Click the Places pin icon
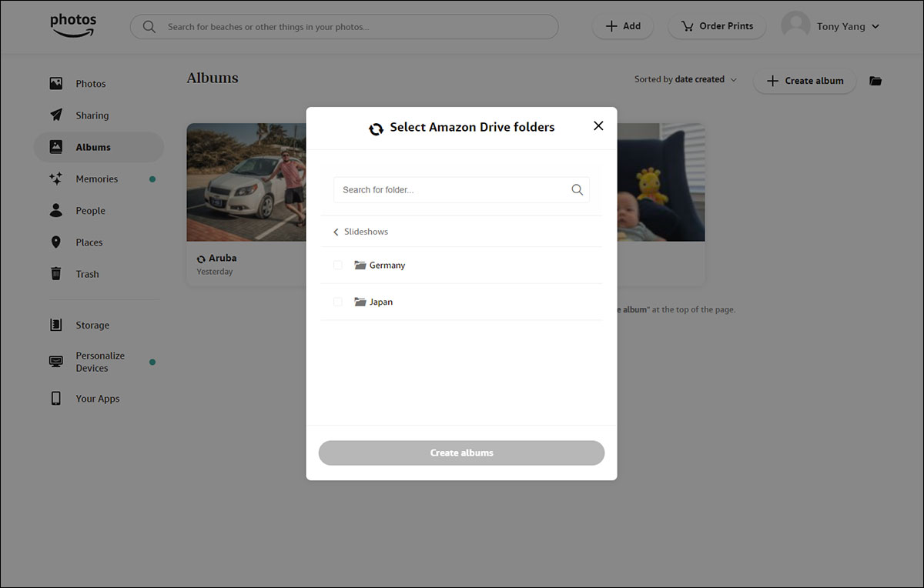The image size is (924, 588). (x=56, y=242)
